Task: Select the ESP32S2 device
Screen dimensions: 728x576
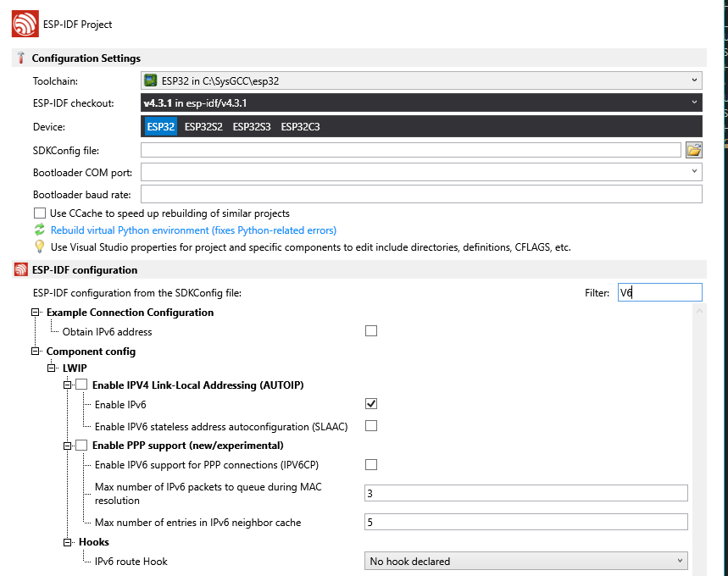Action: (x=203, y=127)
